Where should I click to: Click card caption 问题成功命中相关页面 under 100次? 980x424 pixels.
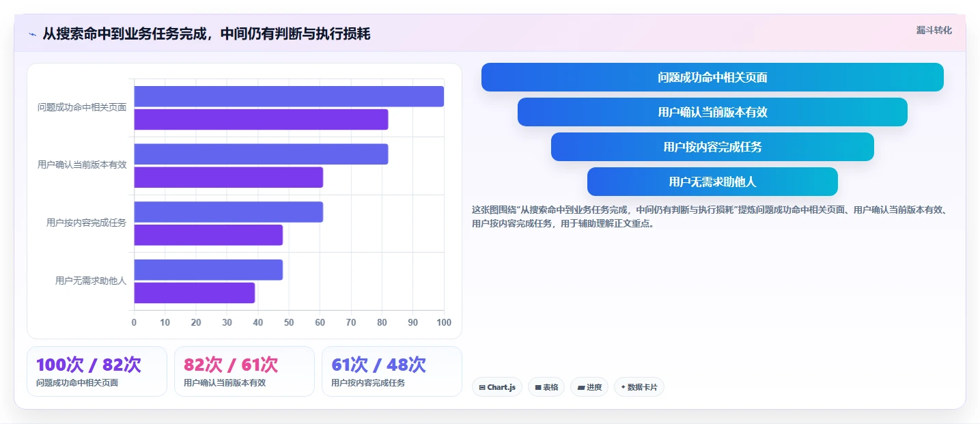77,383
